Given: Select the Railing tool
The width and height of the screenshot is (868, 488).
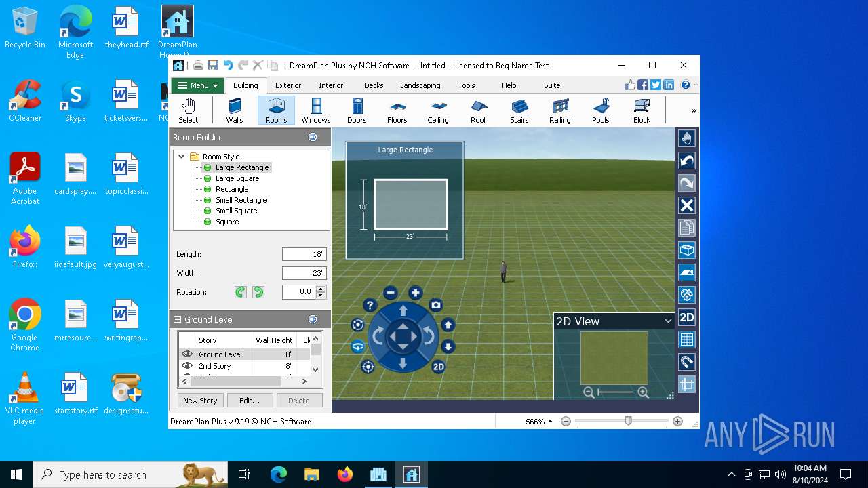Looking at the screenshot, I should [x=560, y=110].
